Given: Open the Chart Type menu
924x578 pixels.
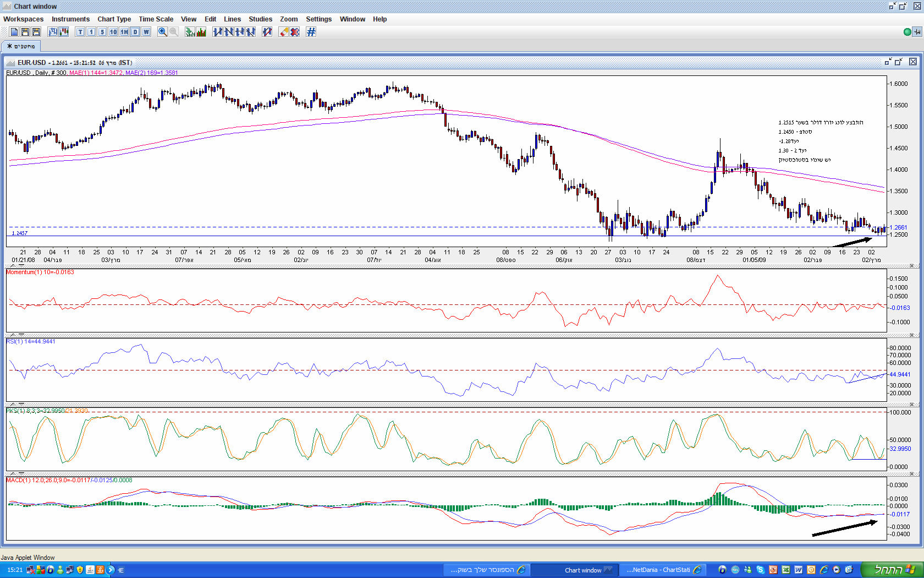Looking at the screenshot, I should 114,19.
